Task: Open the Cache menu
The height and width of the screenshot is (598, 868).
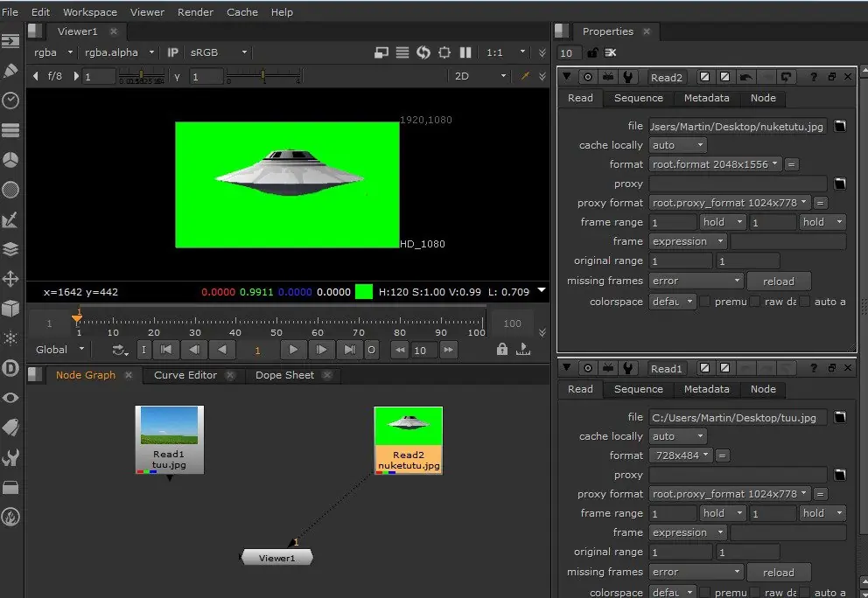Action: [241, 11]
